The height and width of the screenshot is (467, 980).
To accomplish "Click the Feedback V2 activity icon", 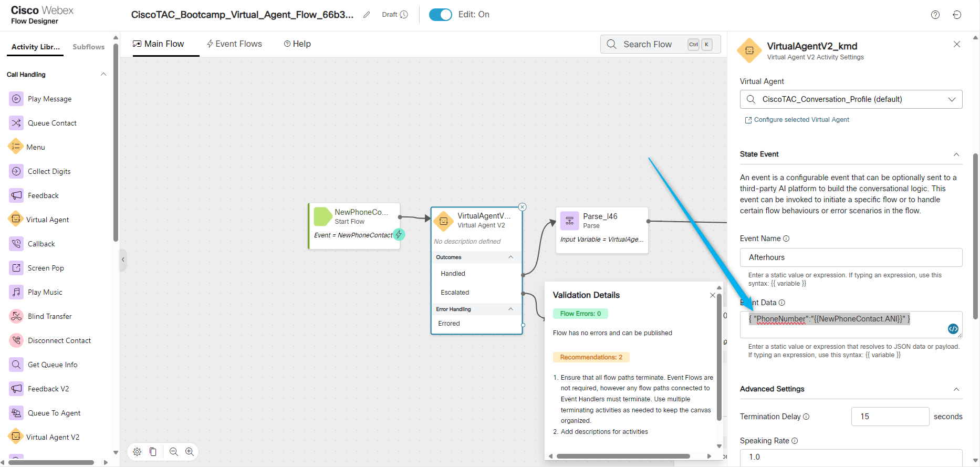I will coord(16,389).
